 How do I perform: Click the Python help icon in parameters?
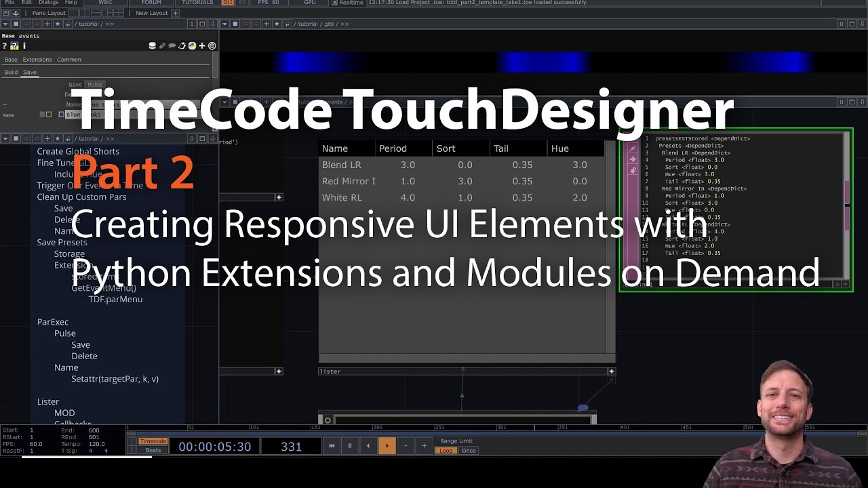tap(14, 46)
